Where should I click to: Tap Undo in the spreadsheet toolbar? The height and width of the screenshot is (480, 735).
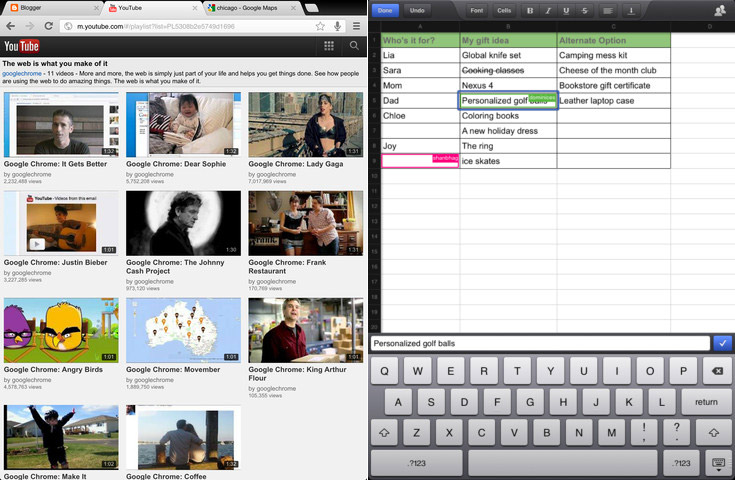point(417,10)
